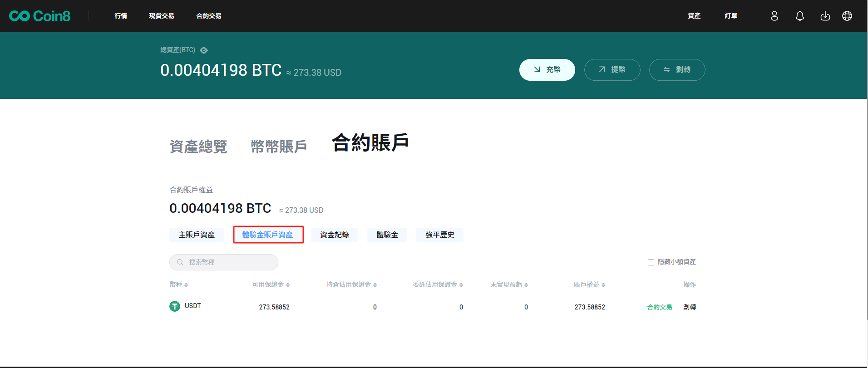The height and width of the screenshot is (368, 868).
Task: Open the user profile icon
Action: tap(774, 16)
